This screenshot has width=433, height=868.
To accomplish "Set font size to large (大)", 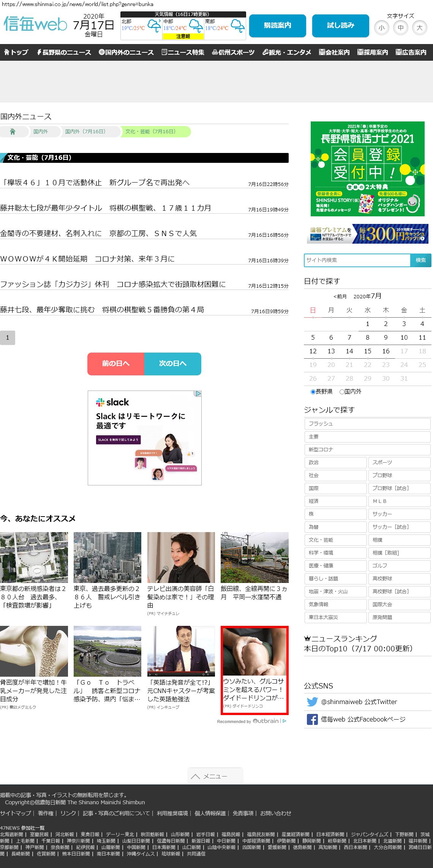I will point(419,28).
